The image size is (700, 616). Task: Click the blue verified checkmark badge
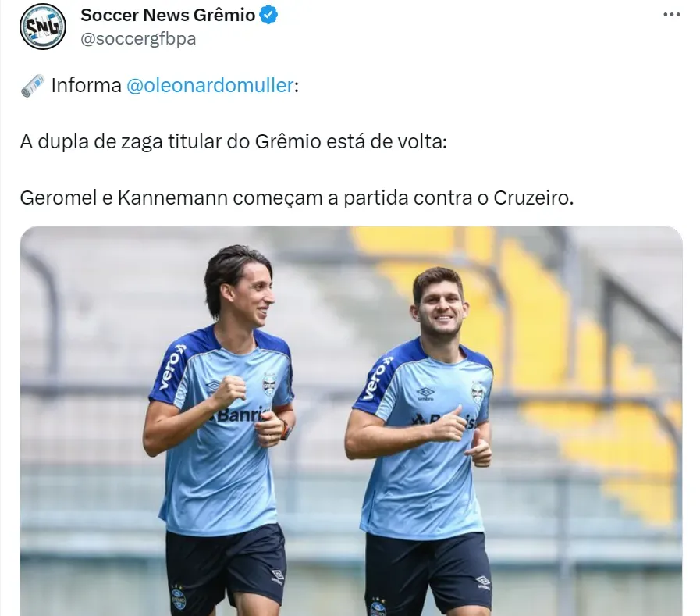pyautogui.click(x=268, y=15)
